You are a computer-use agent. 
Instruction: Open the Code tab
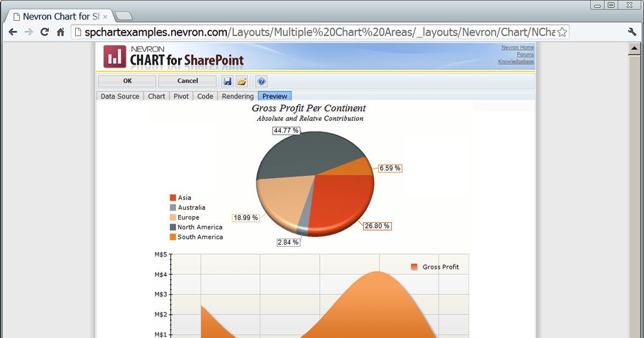[205, 96]
